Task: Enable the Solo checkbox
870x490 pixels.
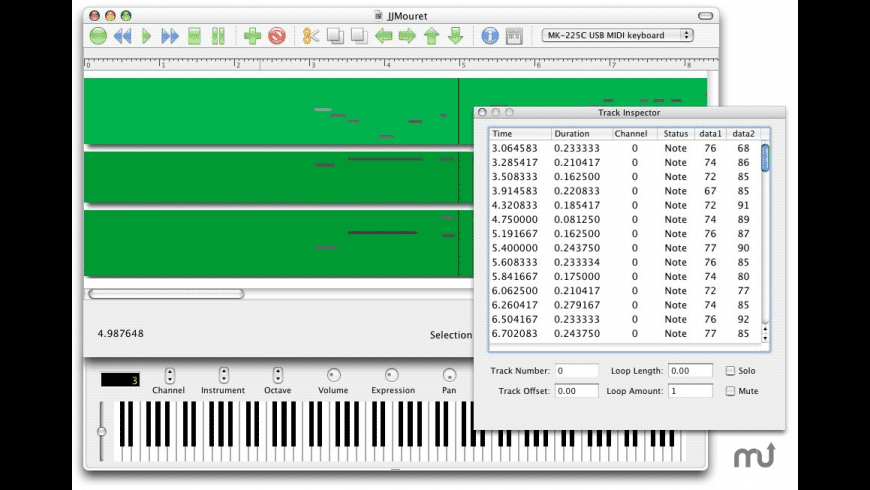Action: pyautogui.click(x=730, y=371)
